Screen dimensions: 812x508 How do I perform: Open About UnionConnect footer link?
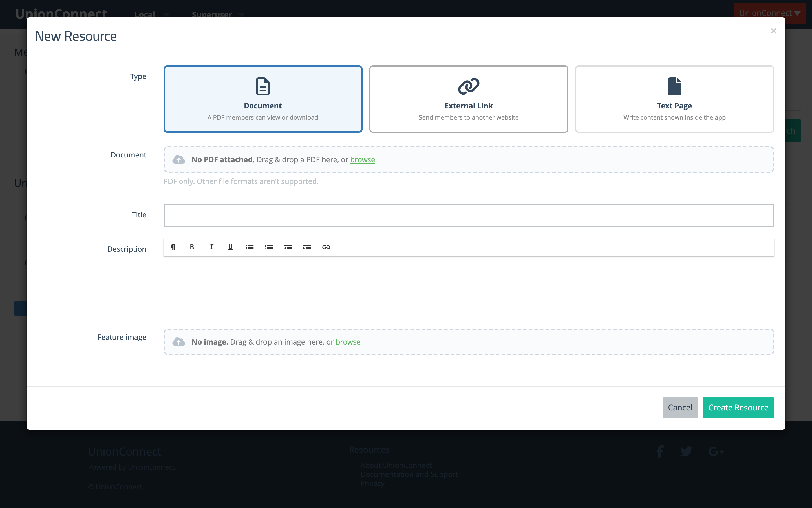[396, 465]
